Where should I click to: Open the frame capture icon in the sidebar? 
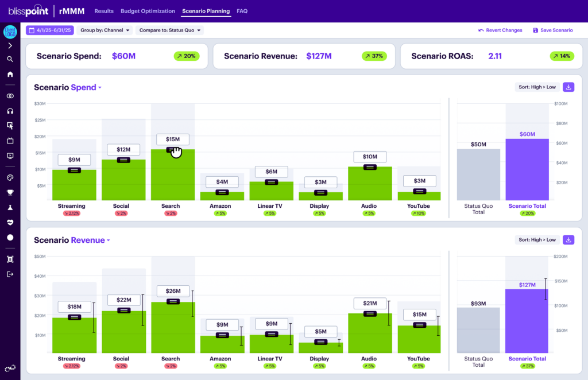(x=10, y=259)
